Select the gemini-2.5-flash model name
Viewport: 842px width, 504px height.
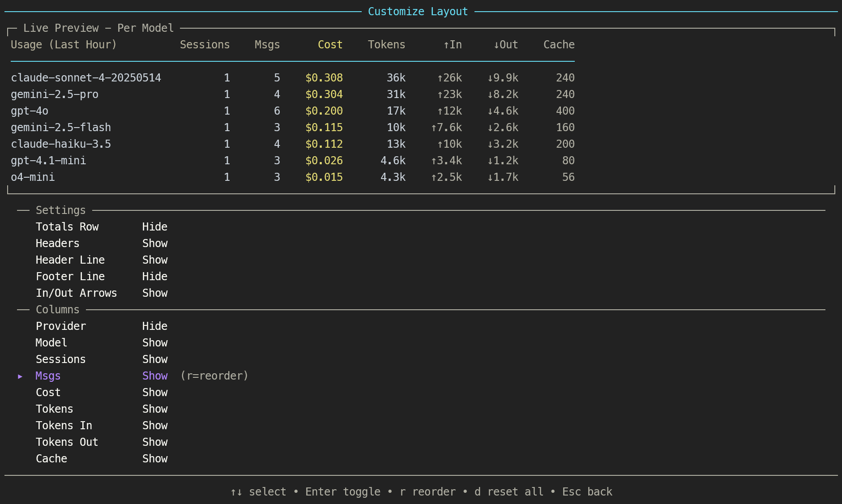click(61, 128)
